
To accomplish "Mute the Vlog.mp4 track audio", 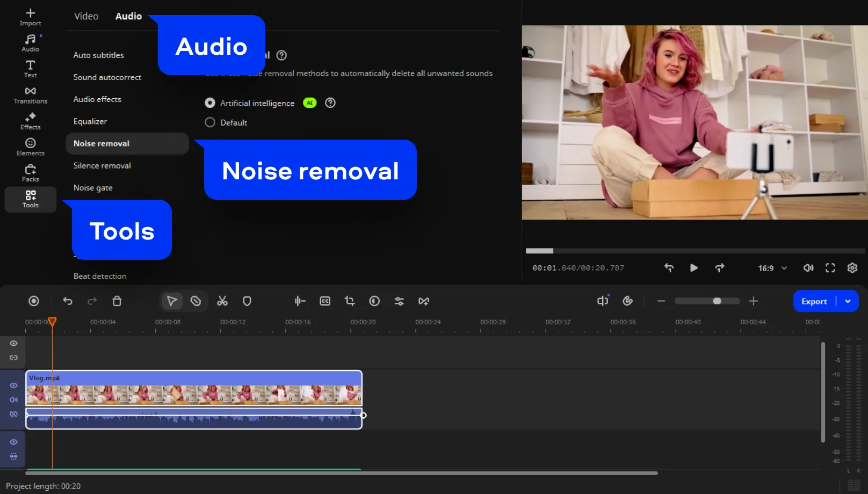I will (14, 399).
